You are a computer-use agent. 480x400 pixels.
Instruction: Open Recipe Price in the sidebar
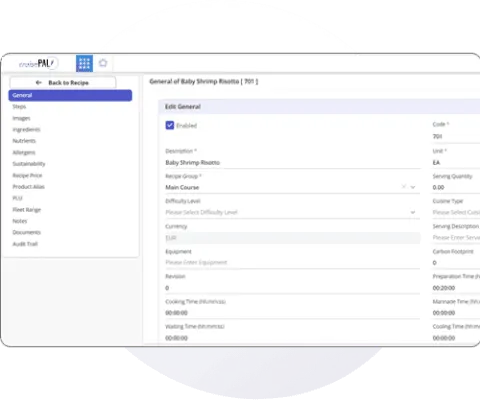pyautogui.click(x=27, y=175)
